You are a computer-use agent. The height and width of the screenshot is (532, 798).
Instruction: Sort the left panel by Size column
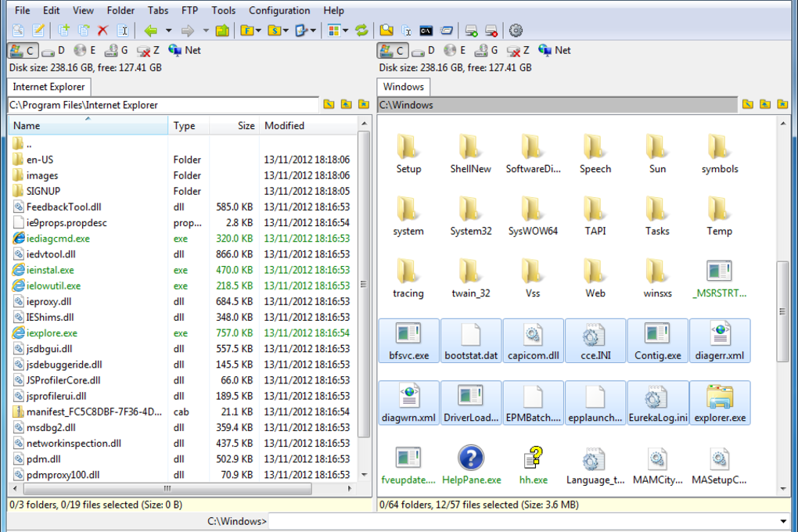point(234,125)
